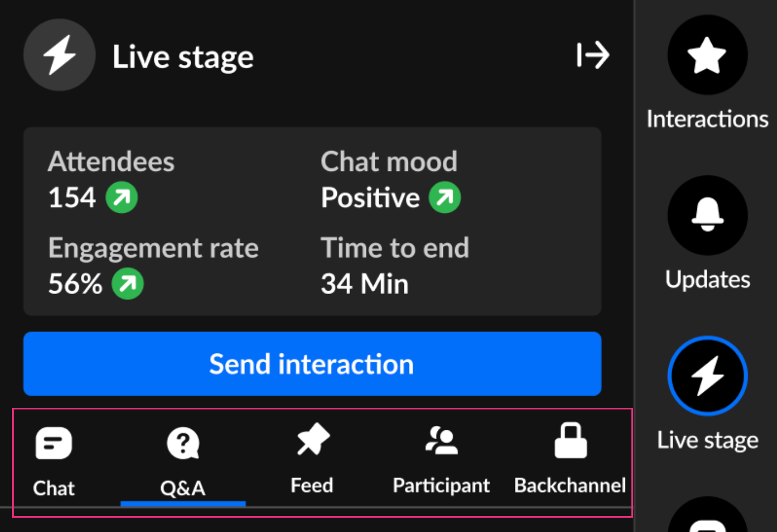This screenshot has width=777, height=532.
Task: Click the 34 Min time to end value
Action: (365, 284)
